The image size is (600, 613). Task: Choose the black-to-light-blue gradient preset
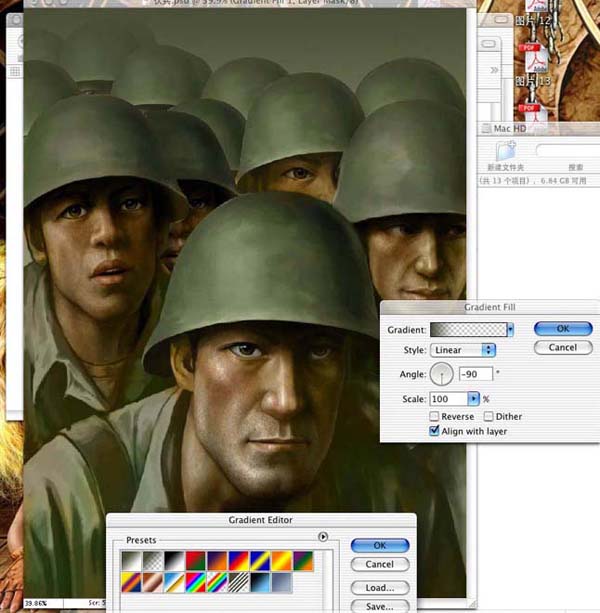(260, 583)
